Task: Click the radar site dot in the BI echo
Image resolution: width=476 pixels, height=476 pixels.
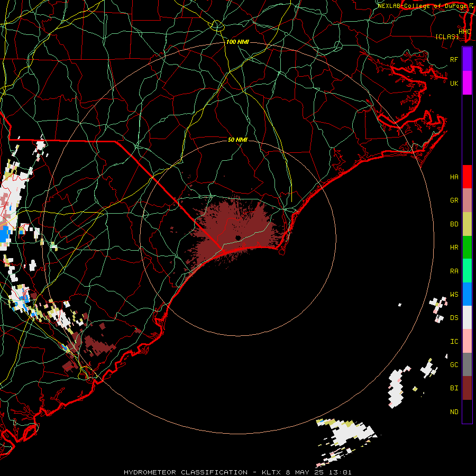Action: tap(237, 238)
